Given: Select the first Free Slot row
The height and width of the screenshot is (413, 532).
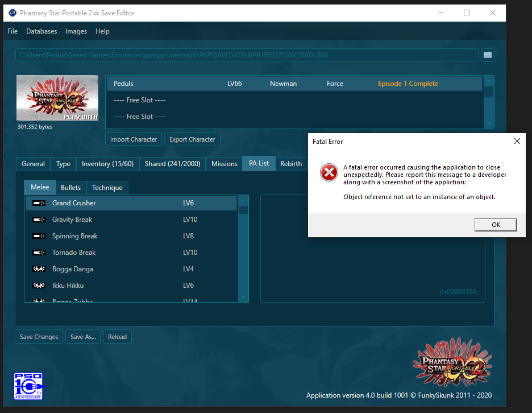Looking at the screenshot, I should 294,100.
